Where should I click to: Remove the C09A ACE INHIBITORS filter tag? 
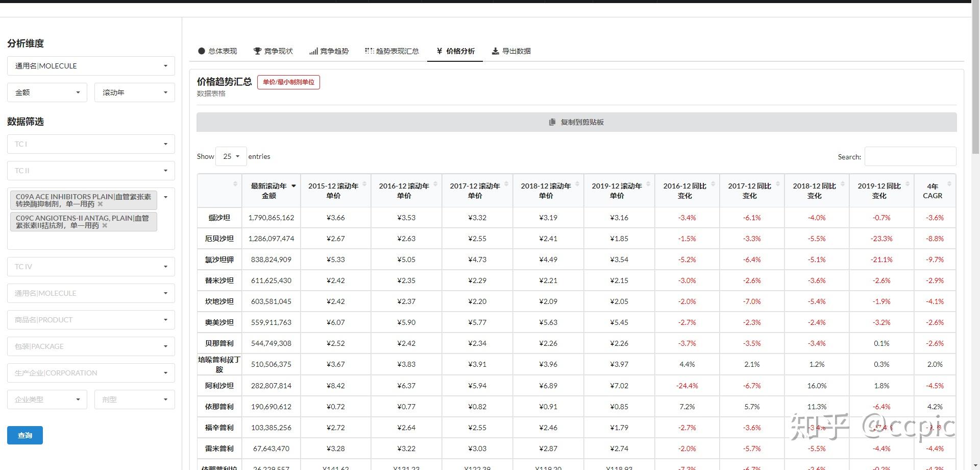(100, 204)
